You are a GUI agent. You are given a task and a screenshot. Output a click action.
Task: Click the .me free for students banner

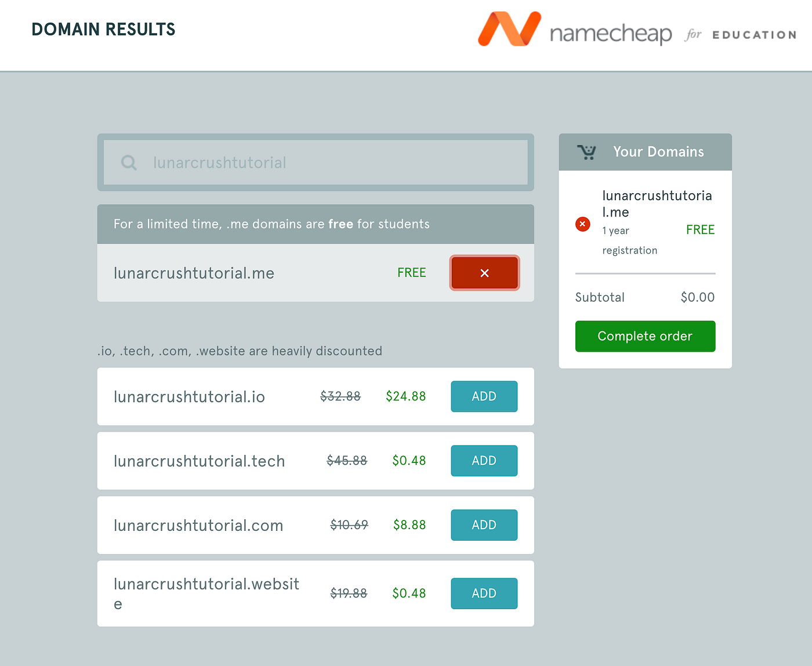click(x=316, y=224)
